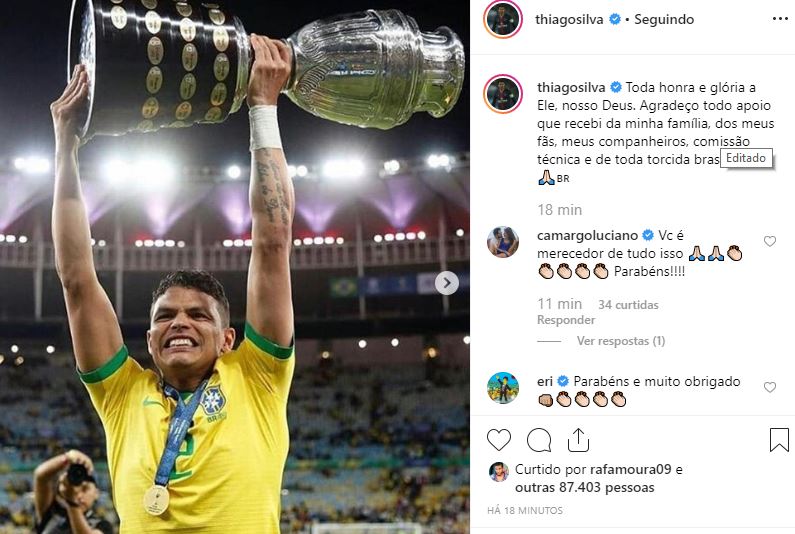Open thiagosilva profile from the header username

pyautogui.click(x=569, y=19)
